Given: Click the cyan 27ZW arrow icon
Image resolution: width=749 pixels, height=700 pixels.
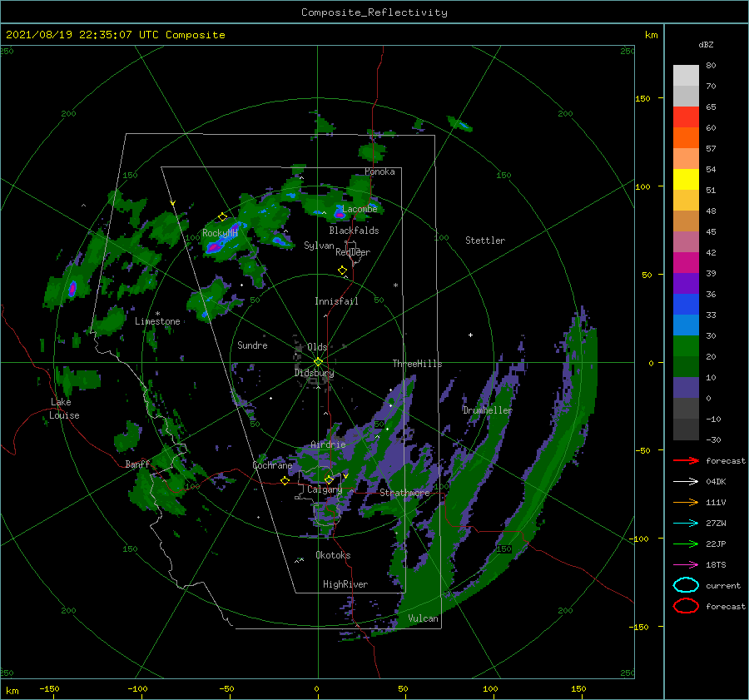Looking at the screenshot, I should 686,524.
